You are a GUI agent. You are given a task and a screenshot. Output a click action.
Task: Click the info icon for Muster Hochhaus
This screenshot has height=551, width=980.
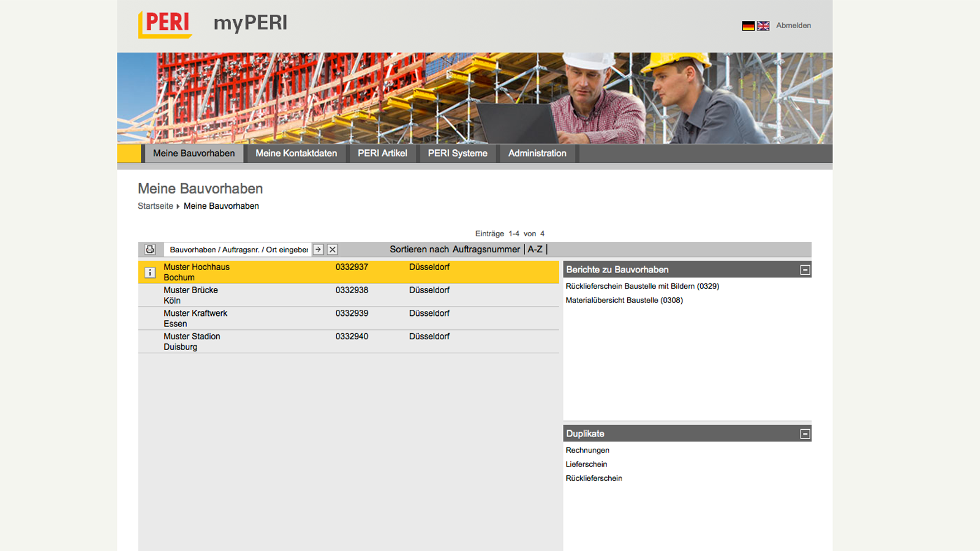coord(149,272)
